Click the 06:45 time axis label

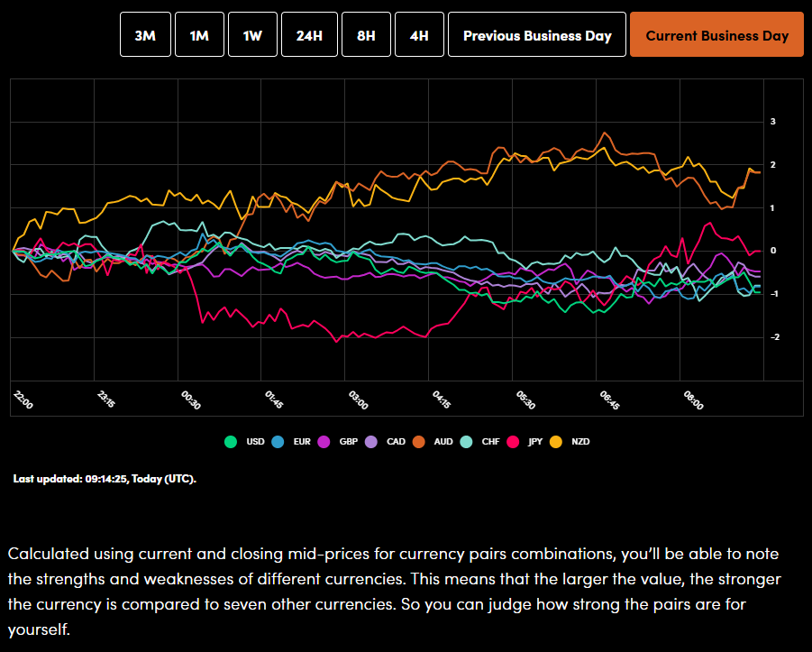click(609, 400)
